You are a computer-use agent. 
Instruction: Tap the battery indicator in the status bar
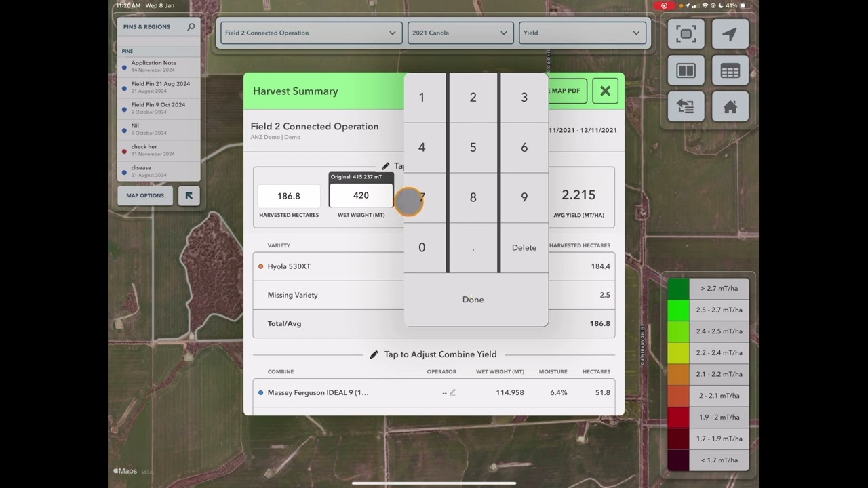click(x=743, y=5)
